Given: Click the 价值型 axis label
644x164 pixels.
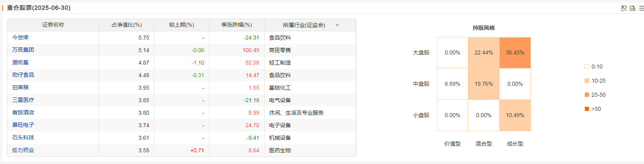Looking at the screenshot, I should [452, 144].
